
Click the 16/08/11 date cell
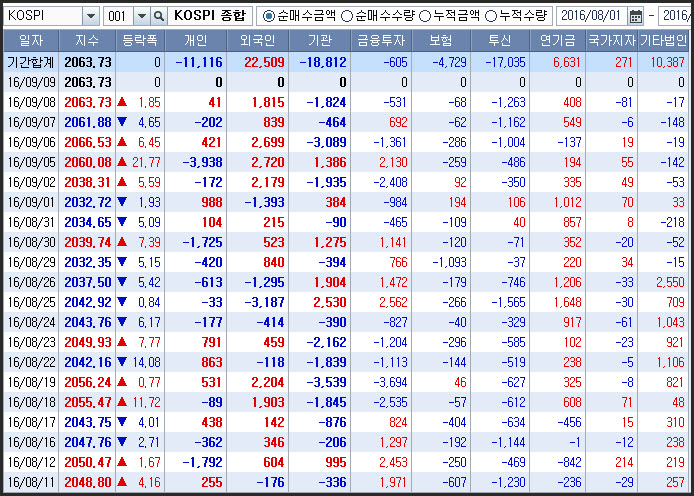coord(31,482)
